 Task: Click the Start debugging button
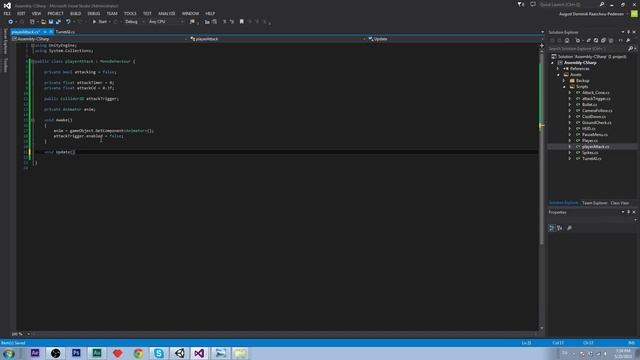click(x=100, y=22)
